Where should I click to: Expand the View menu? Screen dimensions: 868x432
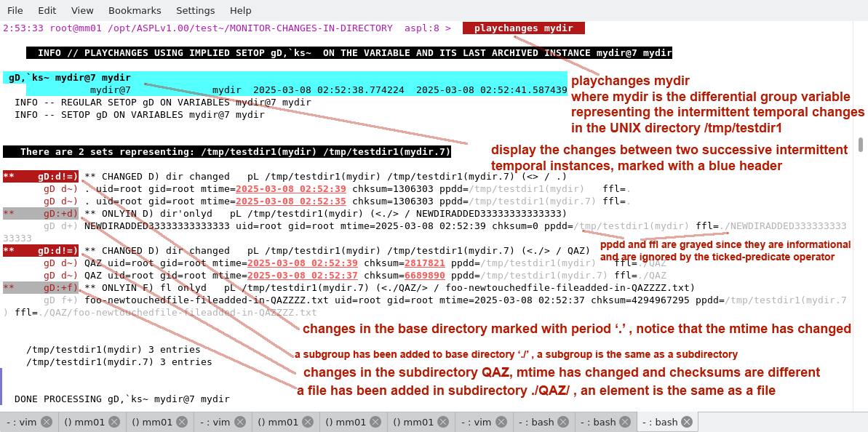tap(82, 10)
